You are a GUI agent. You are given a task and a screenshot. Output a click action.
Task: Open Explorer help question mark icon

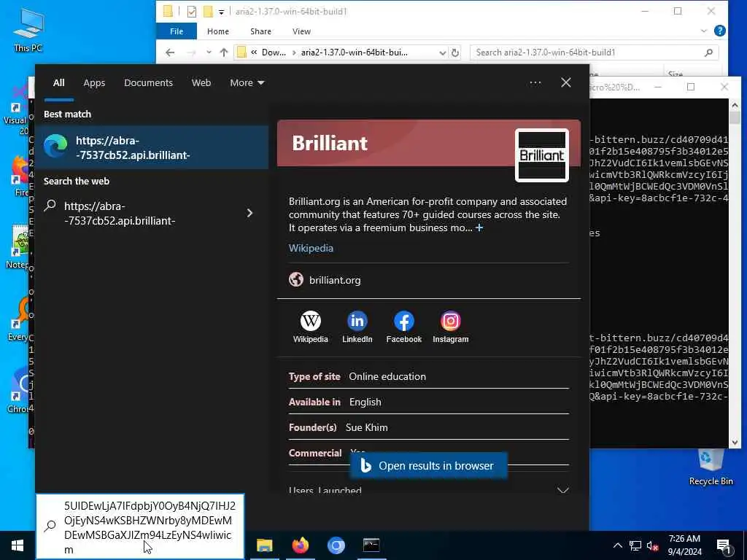click(720, 31)
